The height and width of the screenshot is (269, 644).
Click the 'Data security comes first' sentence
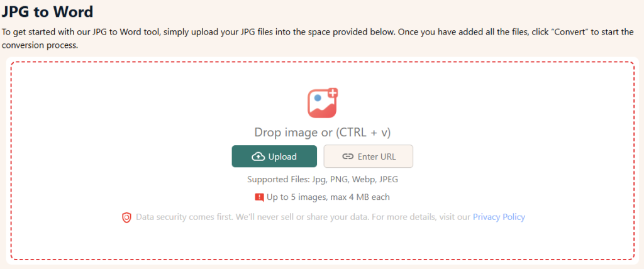[303, 217]
